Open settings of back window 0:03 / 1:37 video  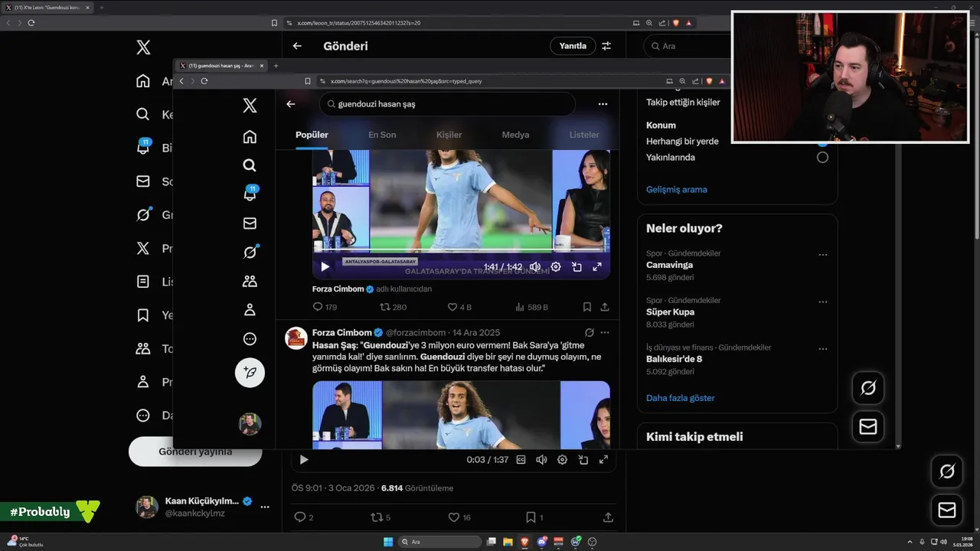562,460
